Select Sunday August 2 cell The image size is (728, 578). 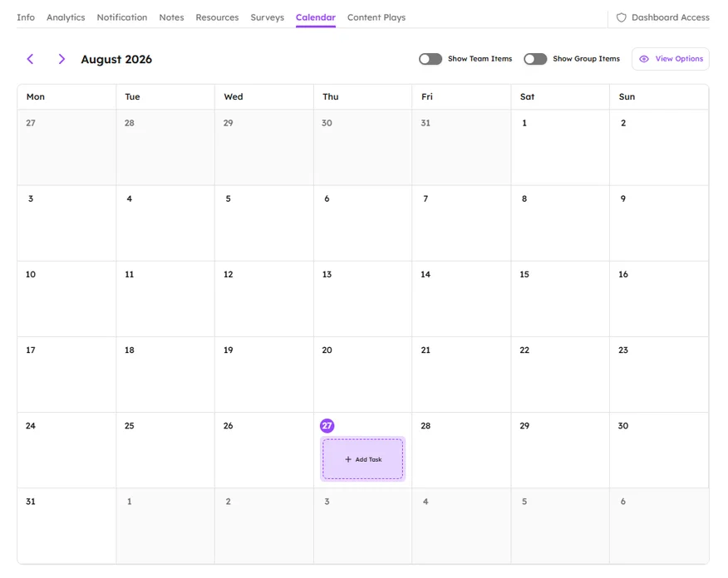pyautogui.click(x=659, y=148)
